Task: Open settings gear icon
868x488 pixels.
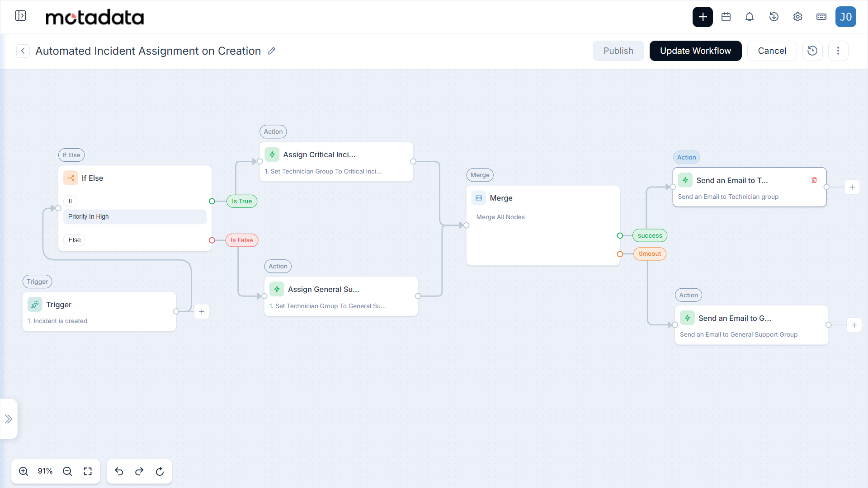Action: click(x=797, y=17)
